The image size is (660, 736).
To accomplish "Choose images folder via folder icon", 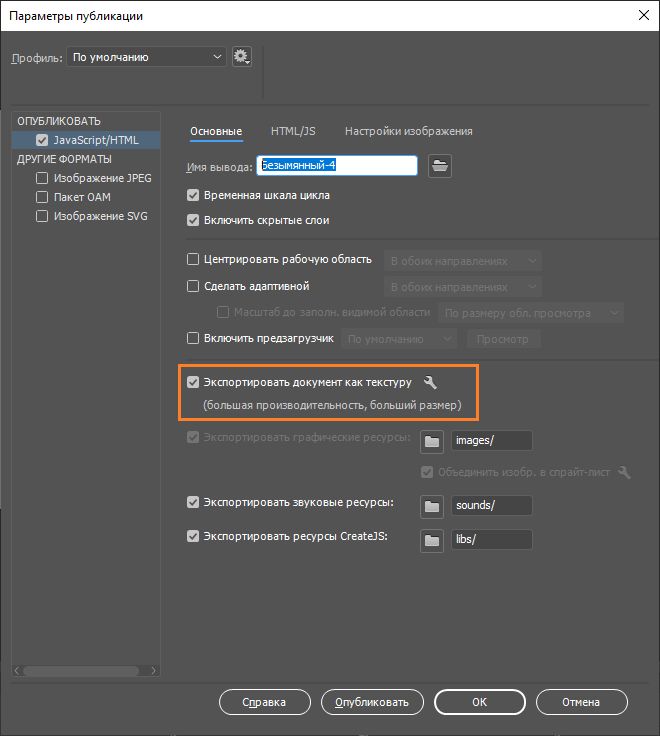I will pyautogui.click(x=432, y=441).
